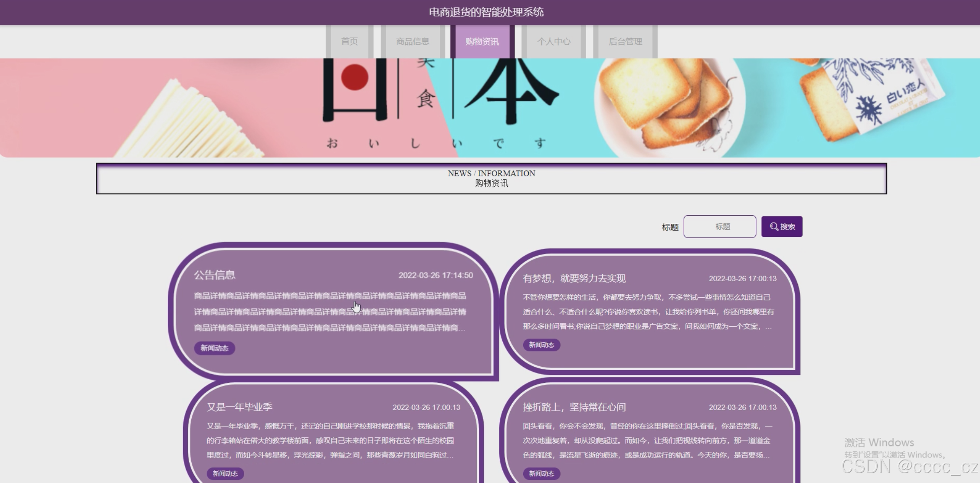Click the NEWS / INFORMATION section heading
980x483 pixels.
[x=491, y=174]
